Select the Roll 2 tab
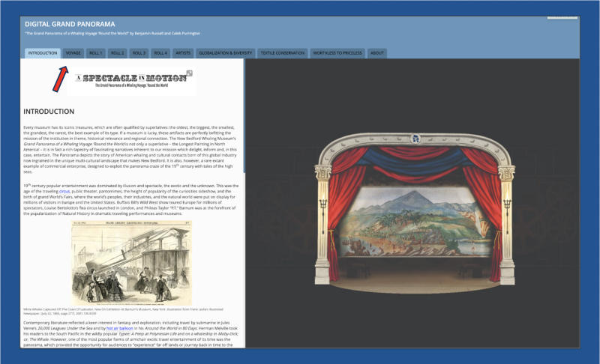 [118, 53]
